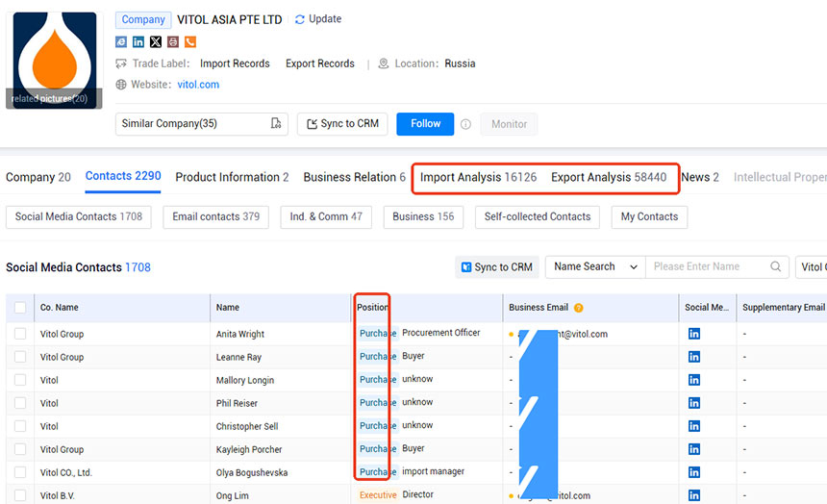Open Leanne Ray's LinkedIn profile icon
The width and height of the screenshot is (827, 504).
[694, 357]
